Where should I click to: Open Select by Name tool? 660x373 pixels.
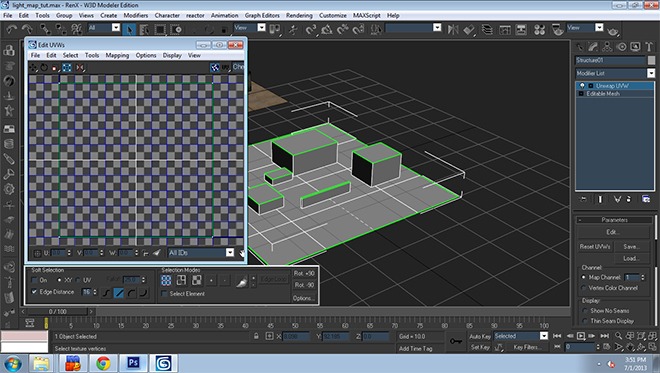tap(144, 29)
